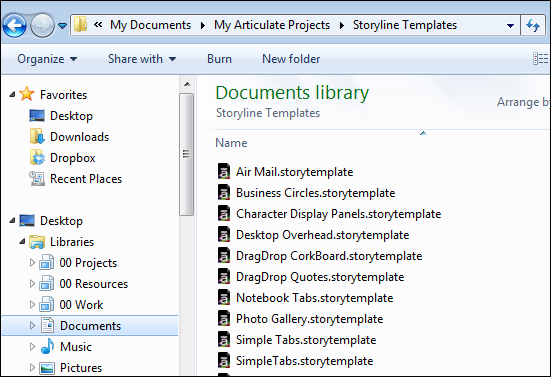Open the recent pages dropdown arrow
This screenshot has width=551, height=377.
pyautogui.click(x=63, y=26)
